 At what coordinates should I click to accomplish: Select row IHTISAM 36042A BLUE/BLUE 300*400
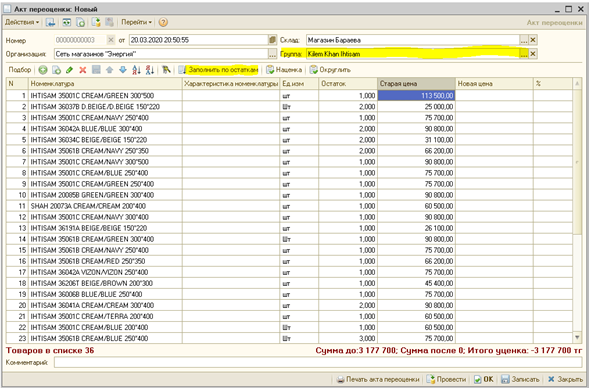pyautogui.click(x=289, y=129)
